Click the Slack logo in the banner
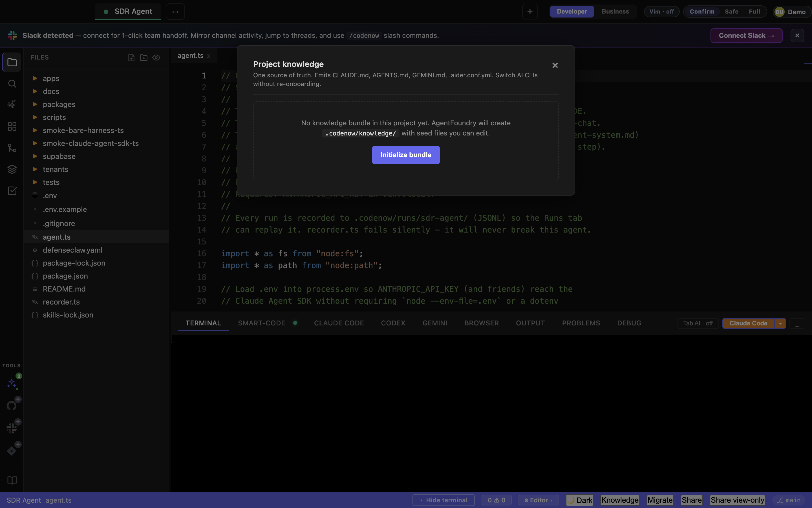 (12, 36)
